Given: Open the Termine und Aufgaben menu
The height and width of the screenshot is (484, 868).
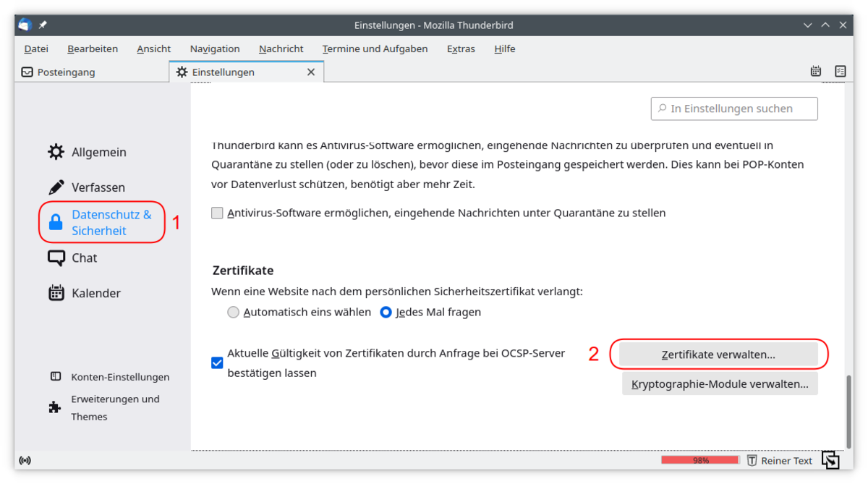Looking at the screenshot, I should (x=375, y=48).
